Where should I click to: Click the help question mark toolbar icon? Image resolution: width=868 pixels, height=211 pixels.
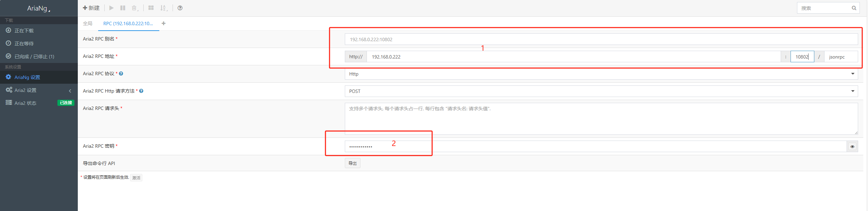tap(180, 8)
